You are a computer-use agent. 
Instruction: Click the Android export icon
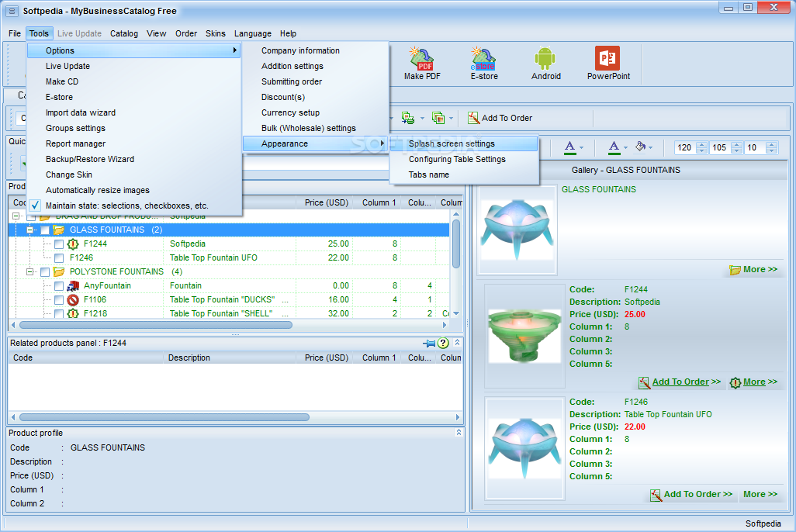point(545,64)
